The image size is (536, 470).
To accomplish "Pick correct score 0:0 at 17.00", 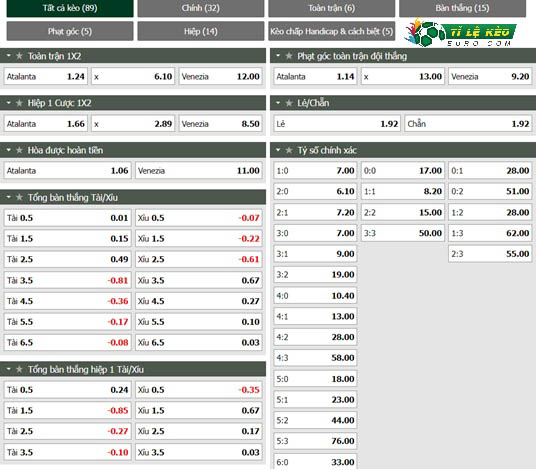I will coord(403,170).
